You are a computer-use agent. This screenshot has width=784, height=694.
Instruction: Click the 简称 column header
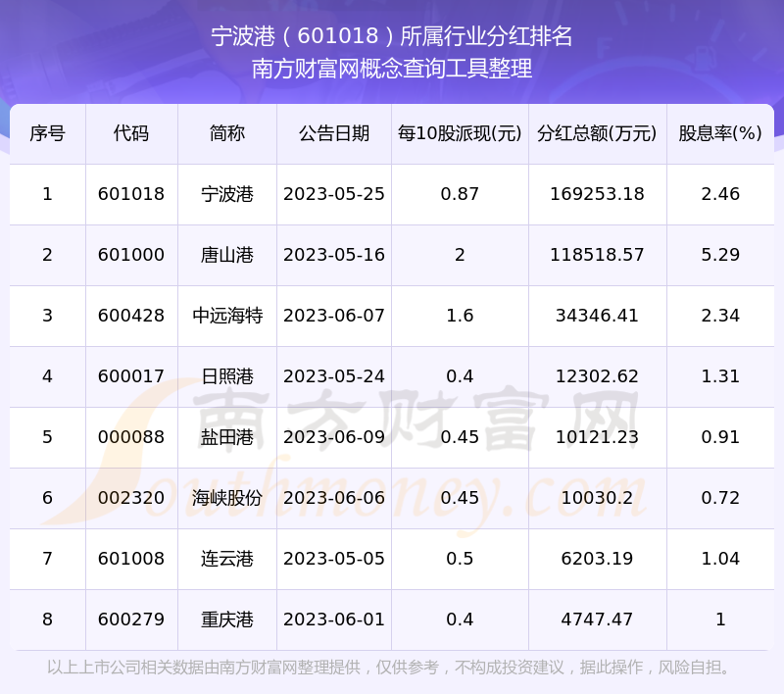point(227,133)
